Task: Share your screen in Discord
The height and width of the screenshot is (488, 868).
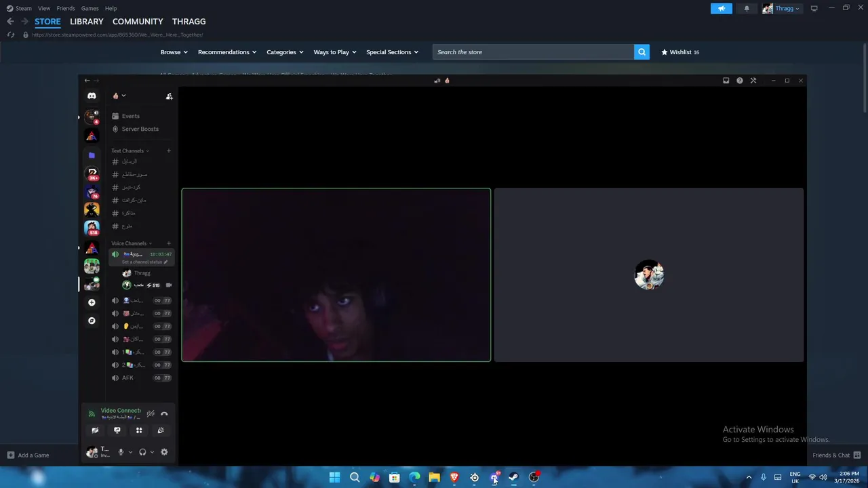Action: pos(117,430)
